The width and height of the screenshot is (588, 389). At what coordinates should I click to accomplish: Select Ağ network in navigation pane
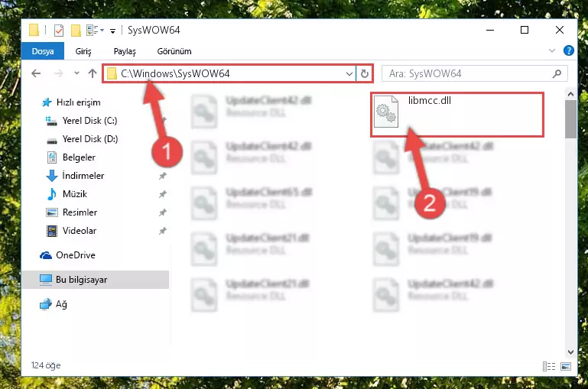[61, 304]
